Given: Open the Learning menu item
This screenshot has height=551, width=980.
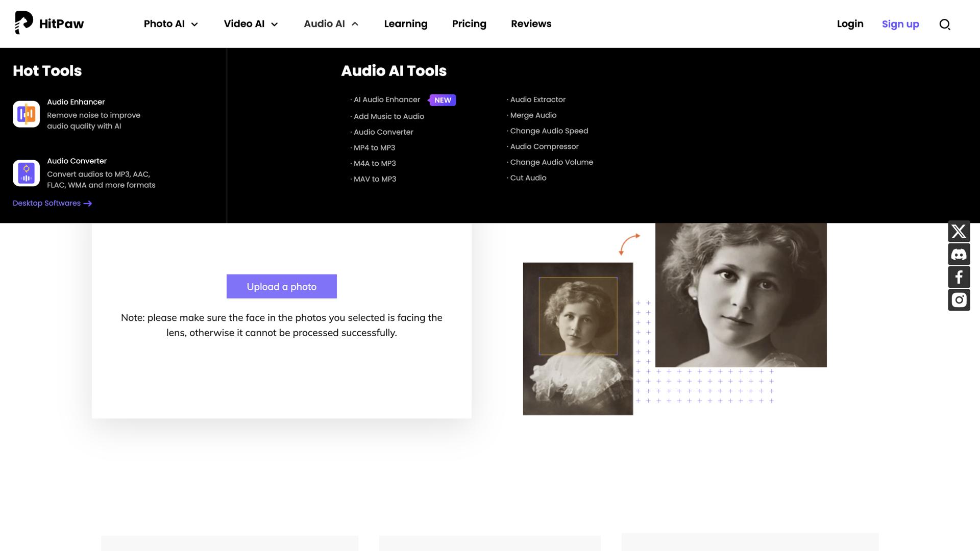Looking at the screenshot, I should [406, 23].
